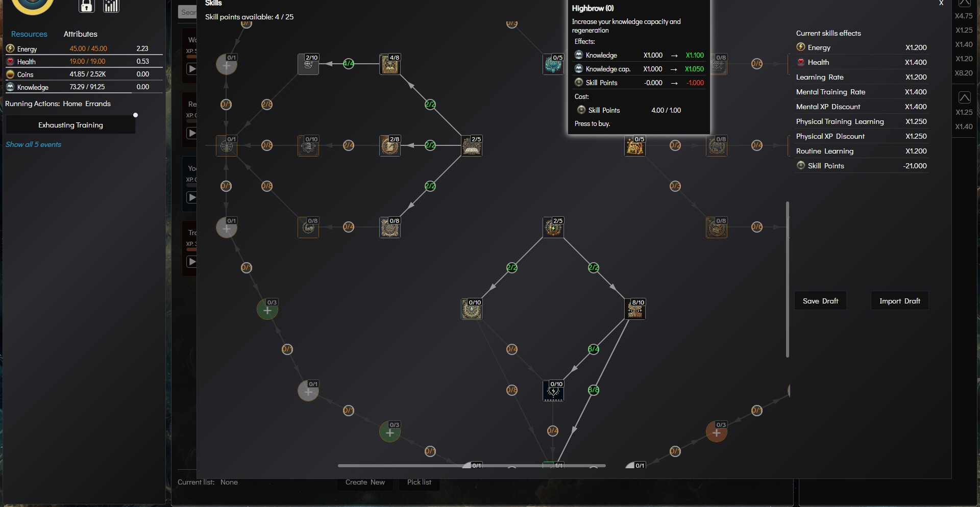Toggle the padlock lock icon

(87, 6)
